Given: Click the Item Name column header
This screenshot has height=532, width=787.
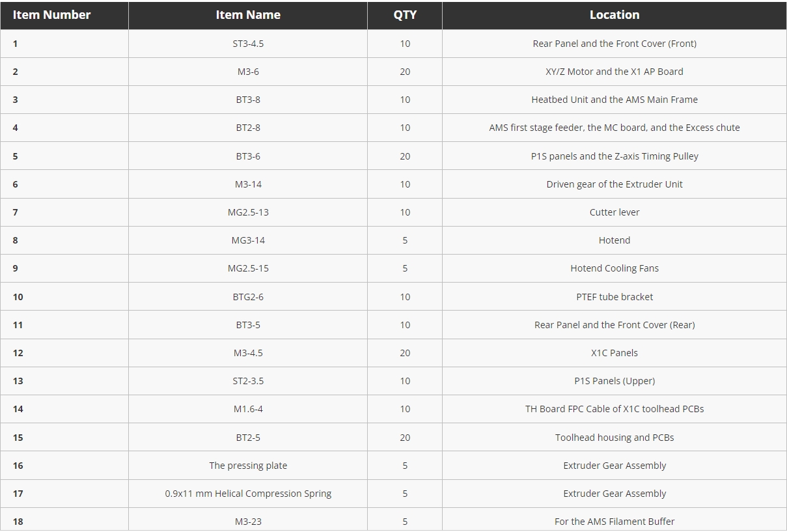Looking at the screenshot, I should pyautogui.click(x=248, y=15).
